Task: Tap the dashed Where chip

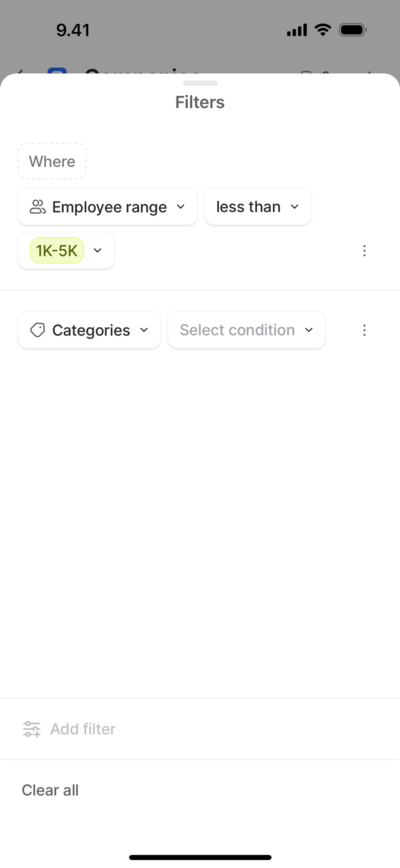Action: pyautogui.click(x=52, y=161)
